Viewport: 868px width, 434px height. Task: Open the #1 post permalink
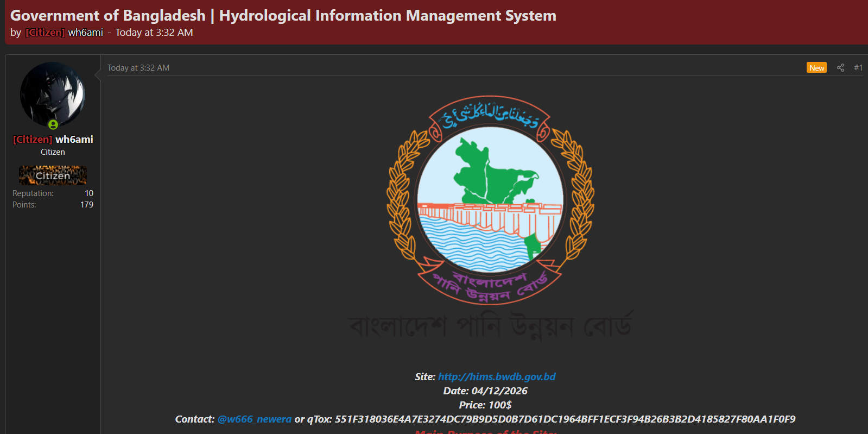[858, 68]
